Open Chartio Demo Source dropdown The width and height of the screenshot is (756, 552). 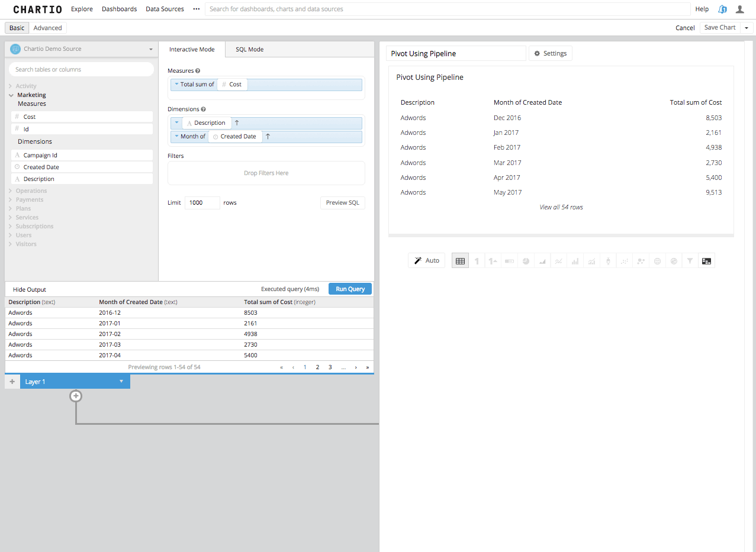82,49
